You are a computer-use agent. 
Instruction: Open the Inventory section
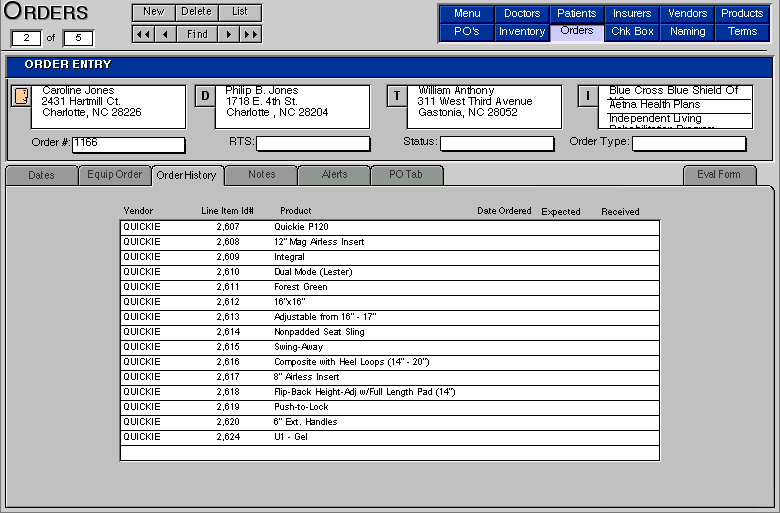[x=522, y=31]
